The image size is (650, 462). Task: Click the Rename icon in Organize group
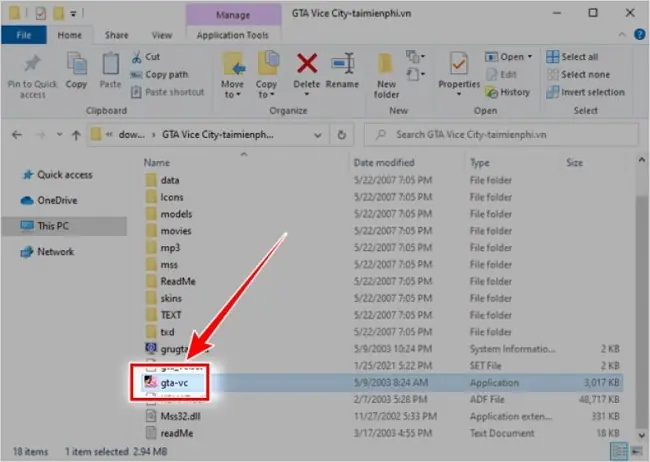point(342,63)
